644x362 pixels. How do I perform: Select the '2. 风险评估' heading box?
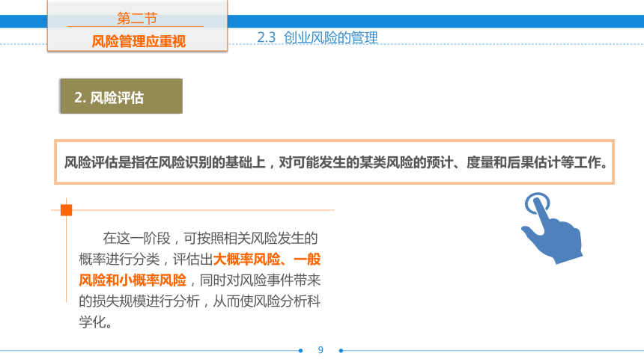pyautogui.click(x=121, y=96)
